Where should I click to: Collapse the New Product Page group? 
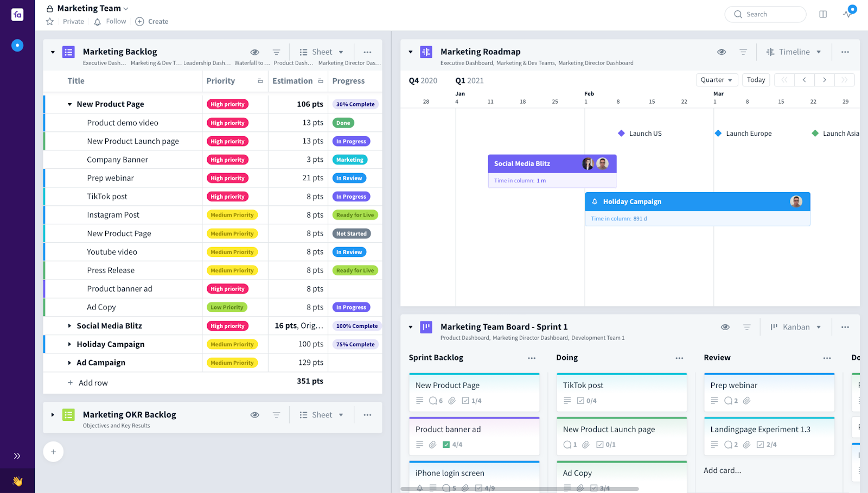point(69,104)
